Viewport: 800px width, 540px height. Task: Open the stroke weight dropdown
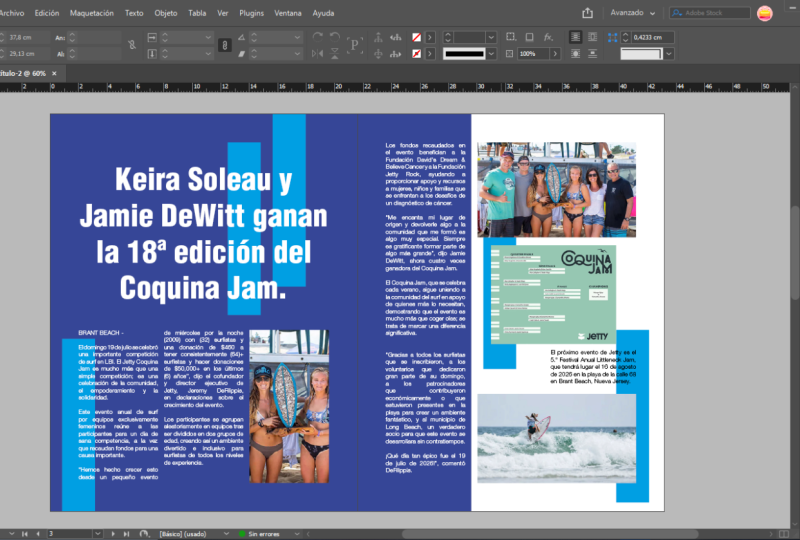click(x=491, y=37)
